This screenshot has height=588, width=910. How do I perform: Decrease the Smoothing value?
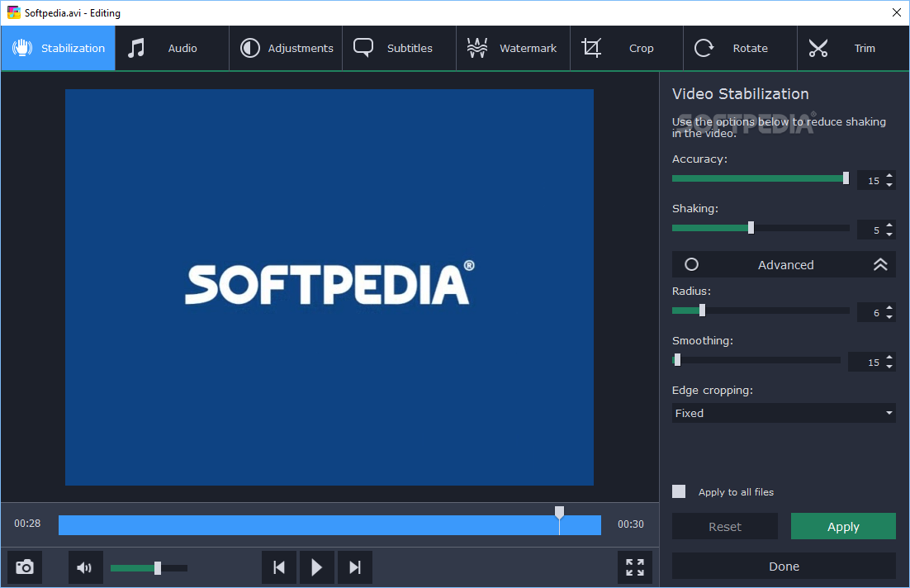[889, 367]
